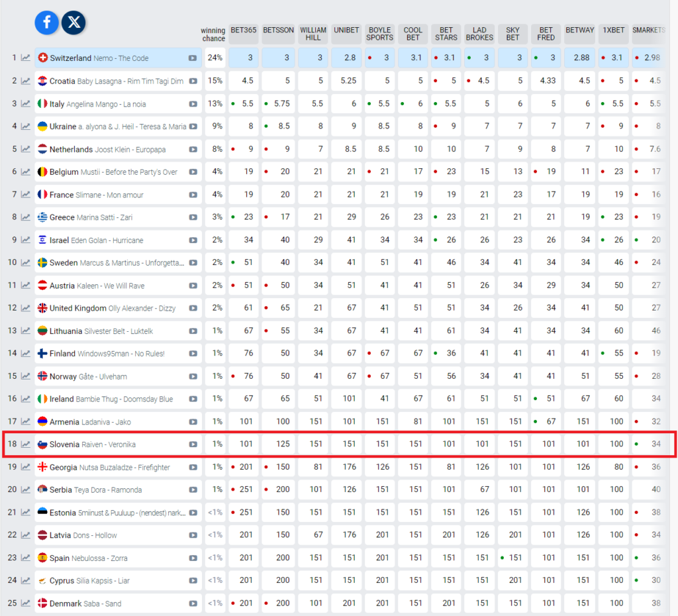Select Serbia's 251 odds at Bet365
The width and height of the screenshot is (678, 616).
(x=246, y=490)
